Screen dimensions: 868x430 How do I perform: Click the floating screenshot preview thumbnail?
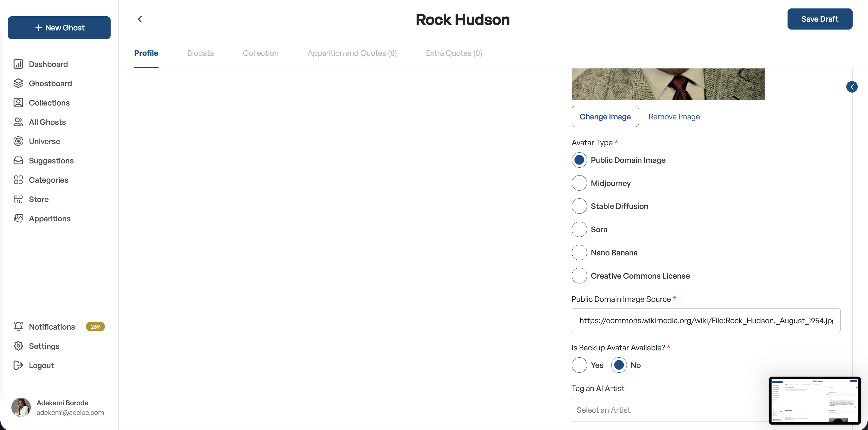click(815, 400)
